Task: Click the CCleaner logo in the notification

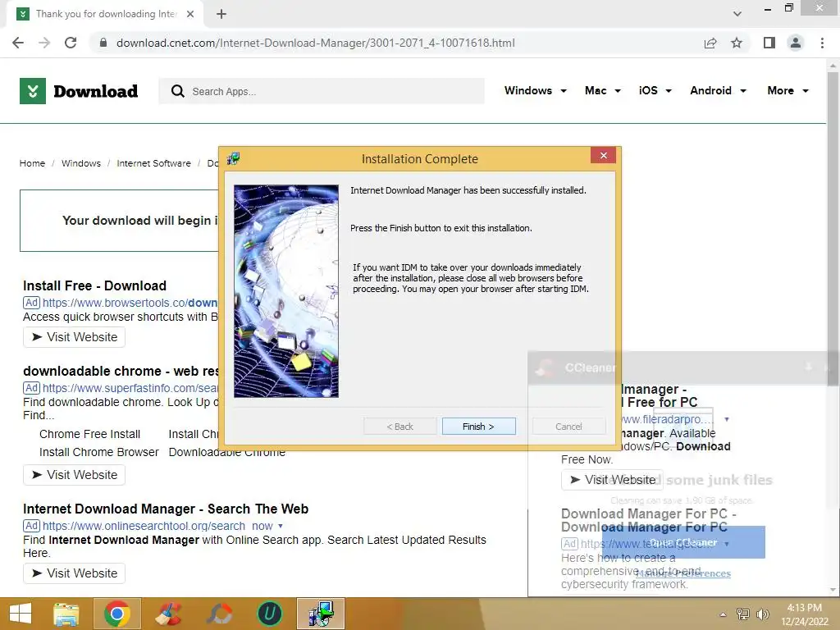Action: pyautogui.click(x=546, y=367)
